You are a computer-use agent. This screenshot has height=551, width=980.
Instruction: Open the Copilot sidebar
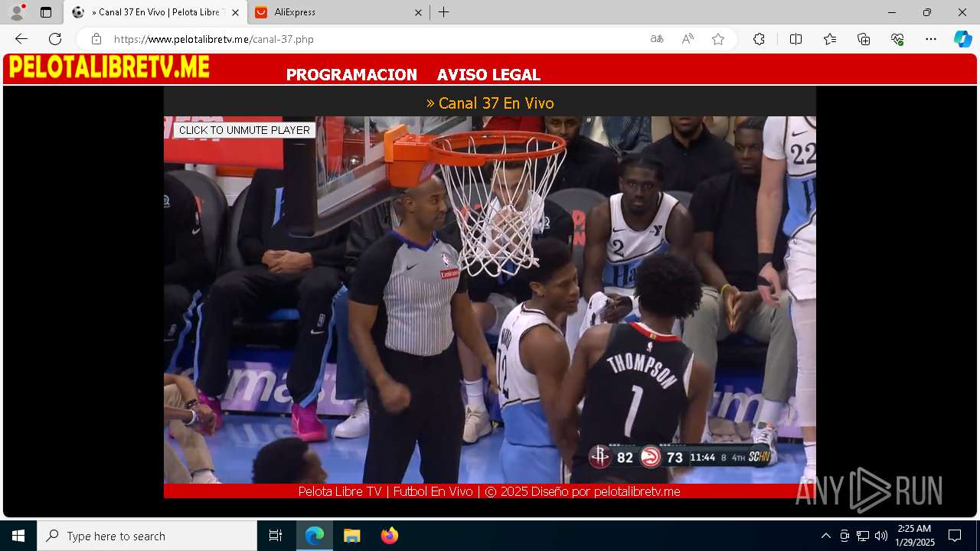coord(962,39)
